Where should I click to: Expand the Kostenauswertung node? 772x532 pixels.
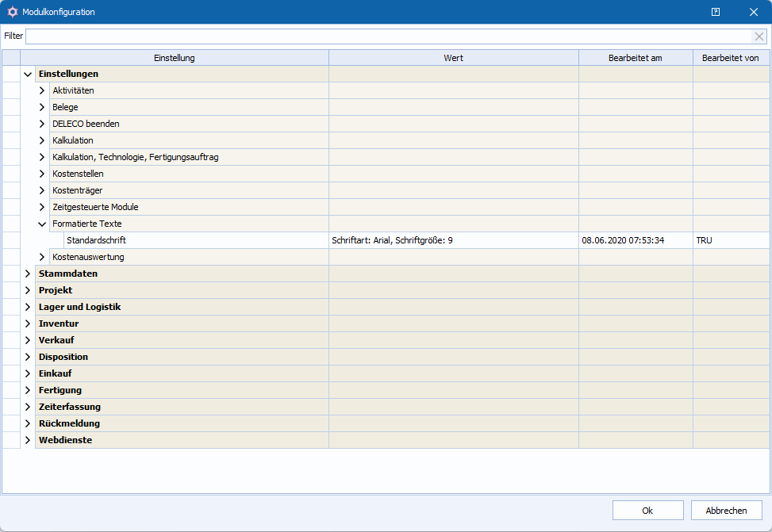tap(42, 257)
